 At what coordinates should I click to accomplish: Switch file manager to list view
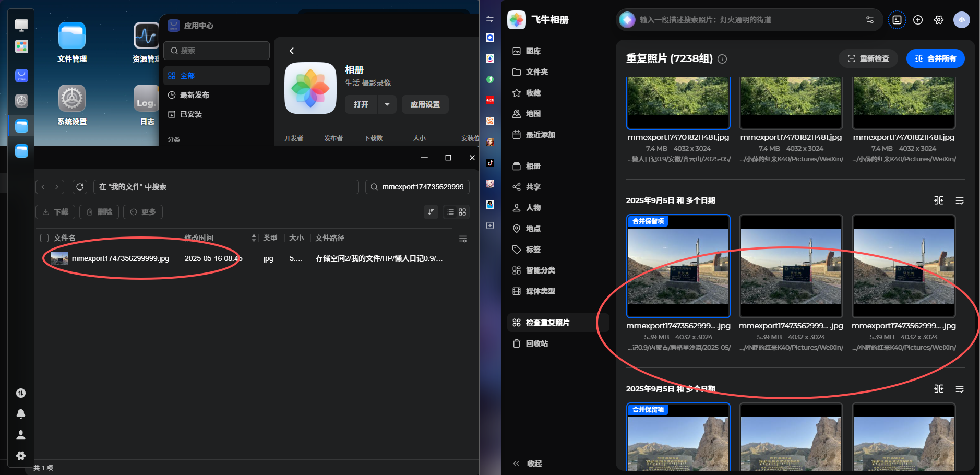(450, 212)
